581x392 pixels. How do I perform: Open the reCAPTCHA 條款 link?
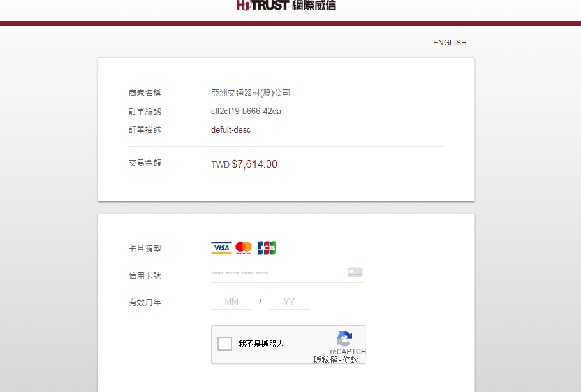click(350, 360)
